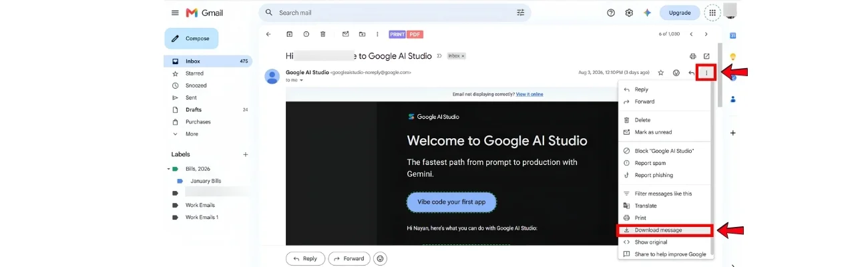Viewport: 868px width, 267px height.
Task: Click the Compose button
Action: tap(192, 39)
